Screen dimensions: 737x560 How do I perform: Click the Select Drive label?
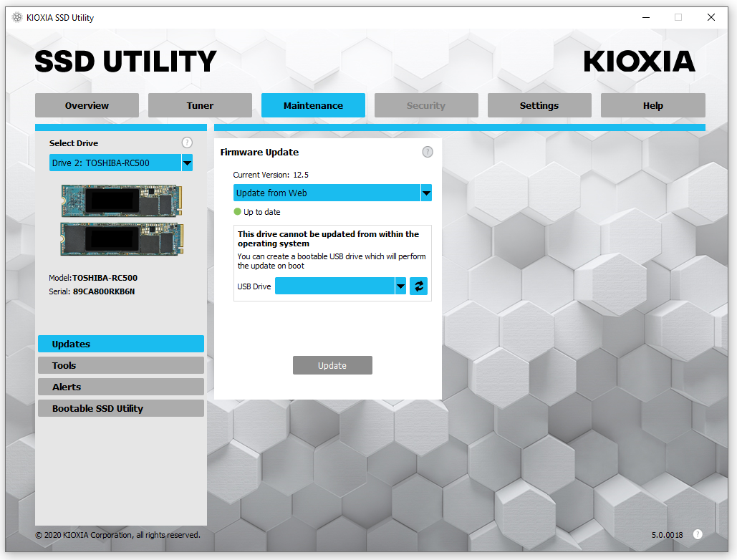pos(74,143)
